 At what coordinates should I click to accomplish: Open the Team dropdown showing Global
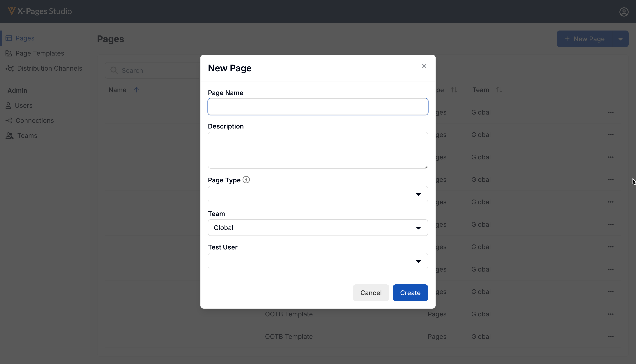pyautogui.click(x=318, y=228)
